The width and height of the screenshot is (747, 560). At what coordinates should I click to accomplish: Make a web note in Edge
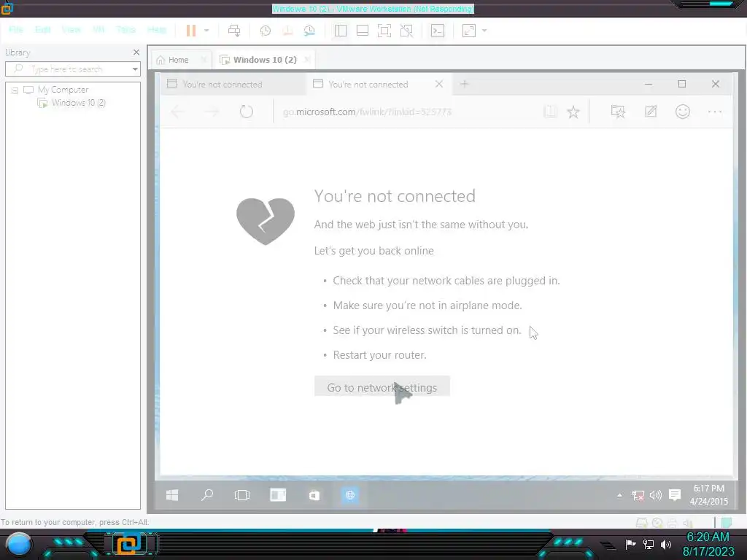point(650,112)
